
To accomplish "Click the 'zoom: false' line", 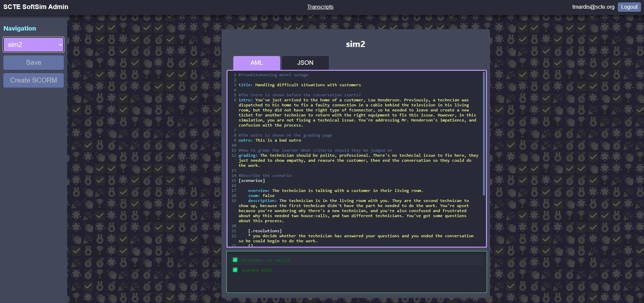I will click(x=261, y=196).
